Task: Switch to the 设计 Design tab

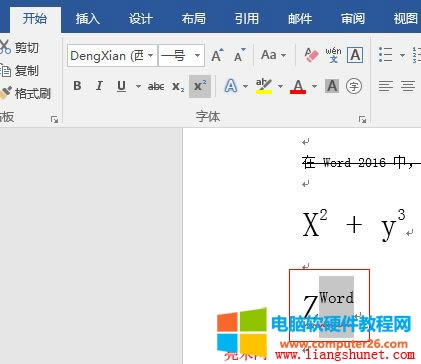Action: click(141, 19)
